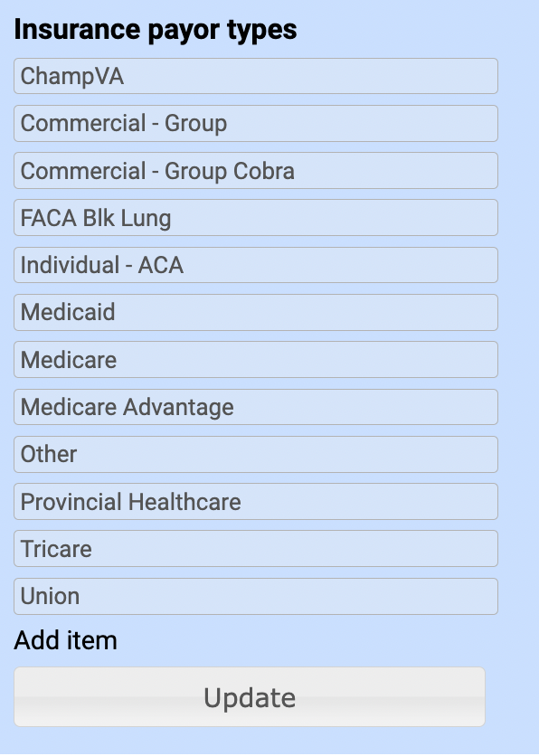Click the Insurance payor types heading

[x=156, y=29]
